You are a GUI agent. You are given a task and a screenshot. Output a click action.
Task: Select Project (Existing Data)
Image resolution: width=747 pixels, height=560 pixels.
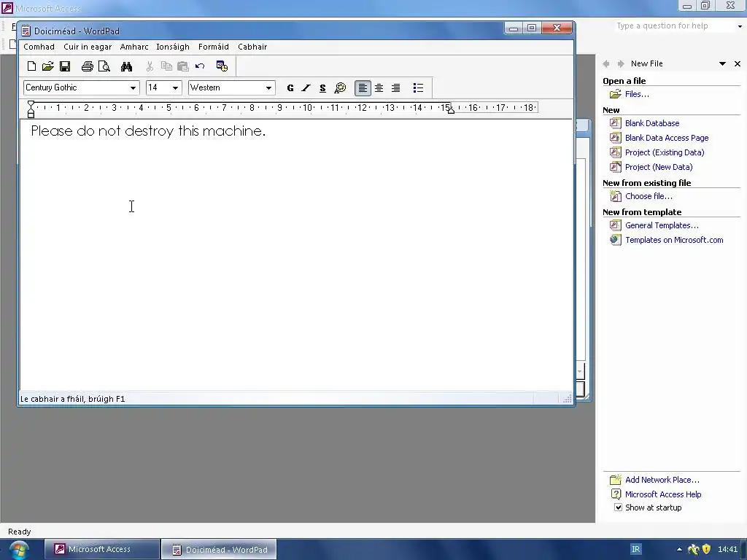click(665, 152)
